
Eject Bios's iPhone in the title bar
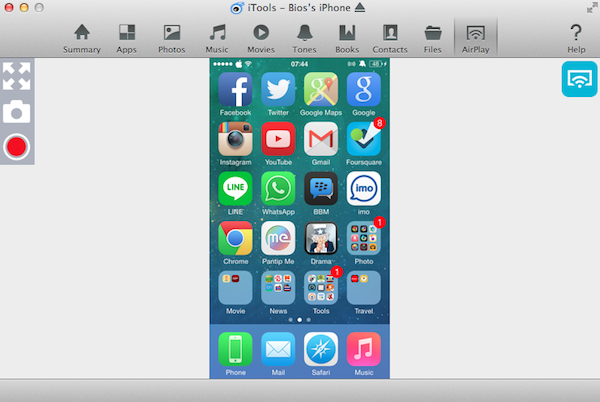(x=360, y=8)
